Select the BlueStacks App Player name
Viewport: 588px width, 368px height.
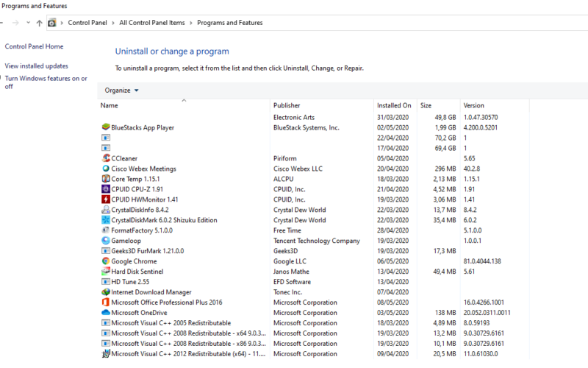point(143,127)
